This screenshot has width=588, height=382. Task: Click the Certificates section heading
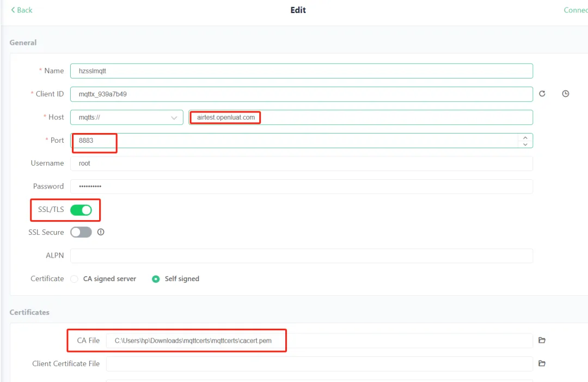[29, 312]
